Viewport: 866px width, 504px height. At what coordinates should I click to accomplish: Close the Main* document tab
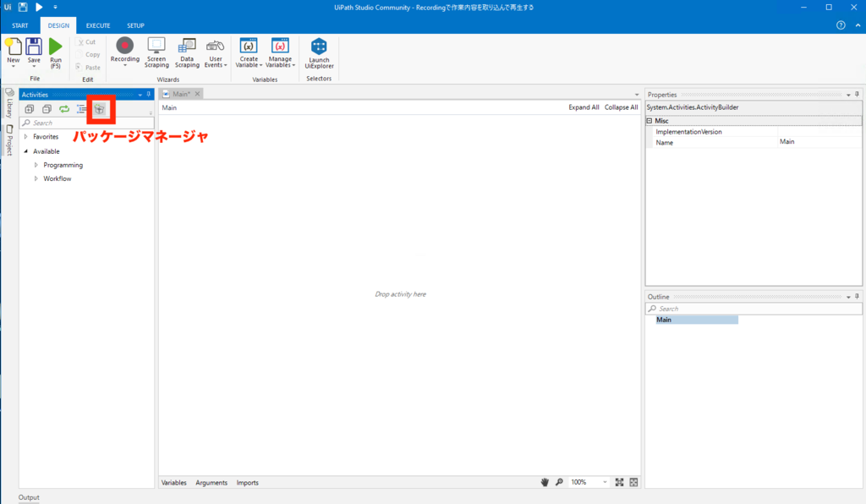[197, 94]
